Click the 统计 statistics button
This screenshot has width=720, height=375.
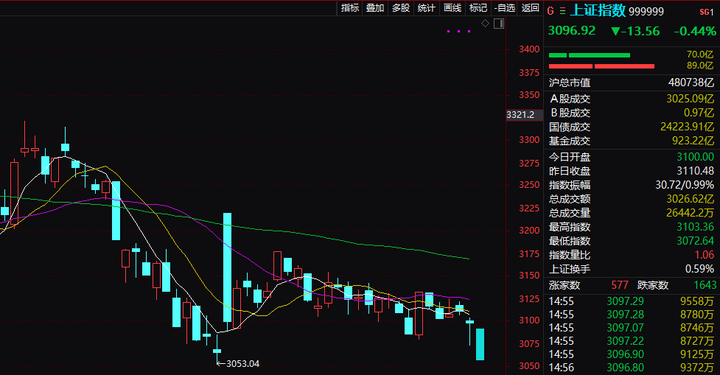[427, 8]
